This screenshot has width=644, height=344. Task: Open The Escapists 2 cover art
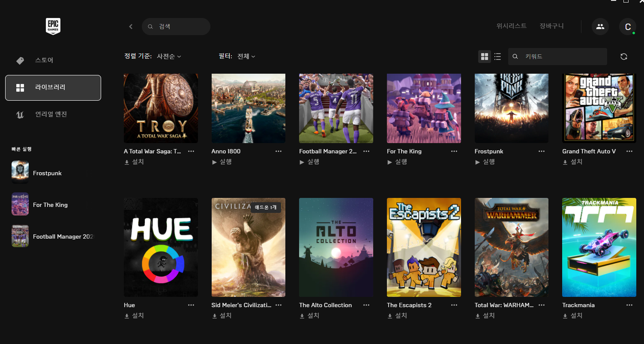[424, 247]
